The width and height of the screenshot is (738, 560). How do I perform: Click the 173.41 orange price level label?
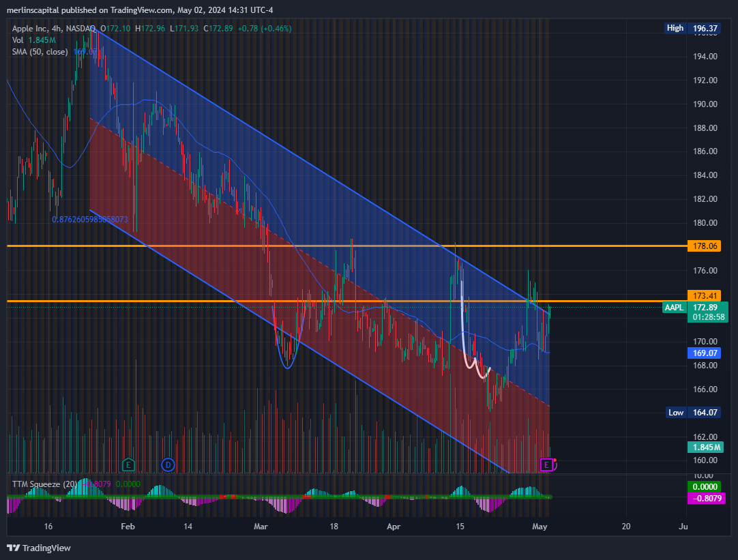coord(704,295)
